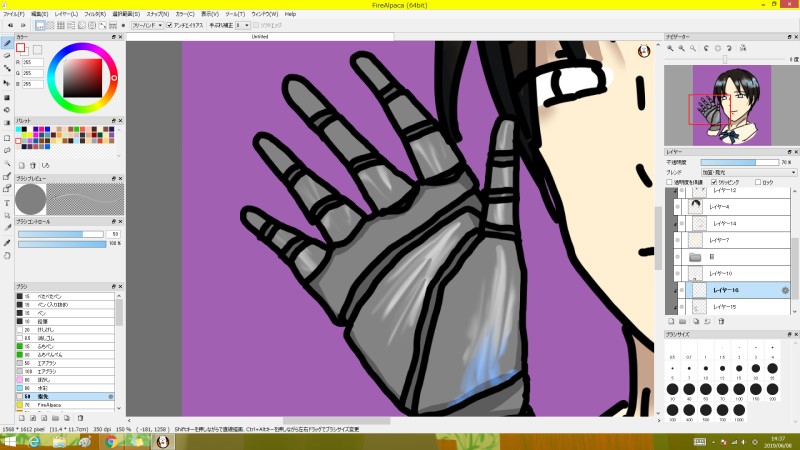This screenshot has width=800, height=450.
Task: Open the 編集(E) menu
Action: click(x=39, y=14)
